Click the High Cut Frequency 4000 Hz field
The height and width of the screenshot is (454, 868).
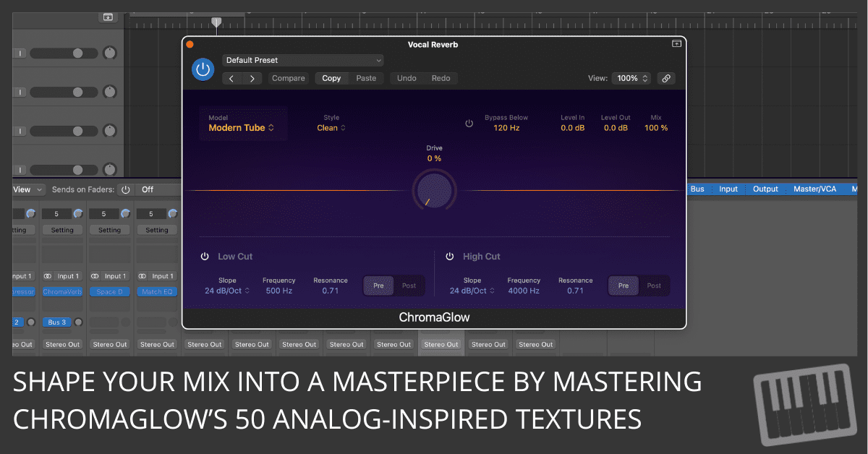pos(524,291)
